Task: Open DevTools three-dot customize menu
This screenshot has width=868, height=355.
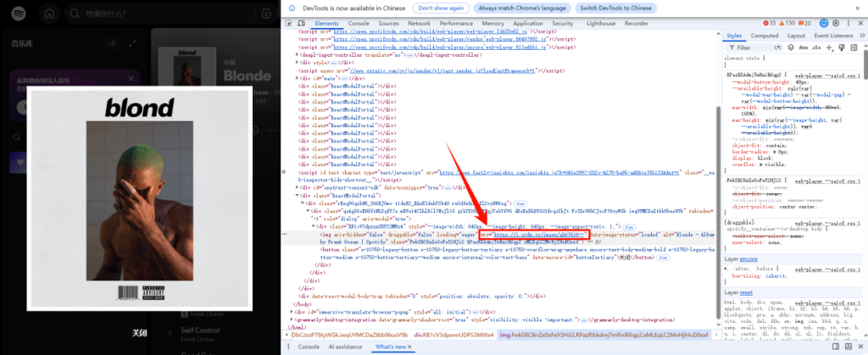Action: pyautogui.click(x=848, y=23)
